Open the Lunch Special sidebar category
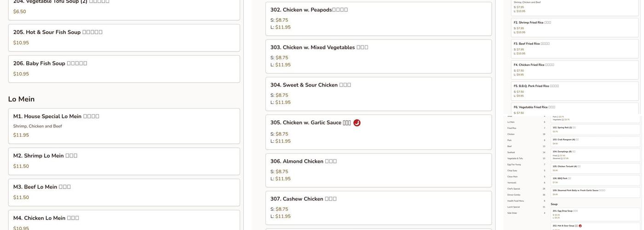This screenshot has height=230, width=644. pos(514,207)
